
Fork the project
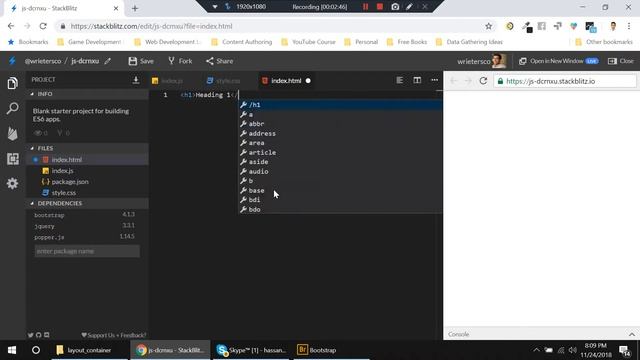coord(180,61)
